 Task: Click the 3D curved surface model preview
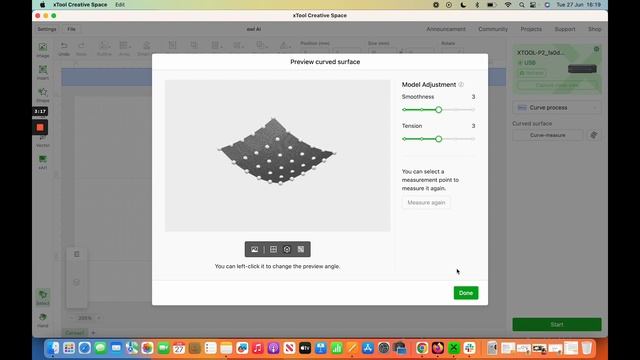[277, 152]
